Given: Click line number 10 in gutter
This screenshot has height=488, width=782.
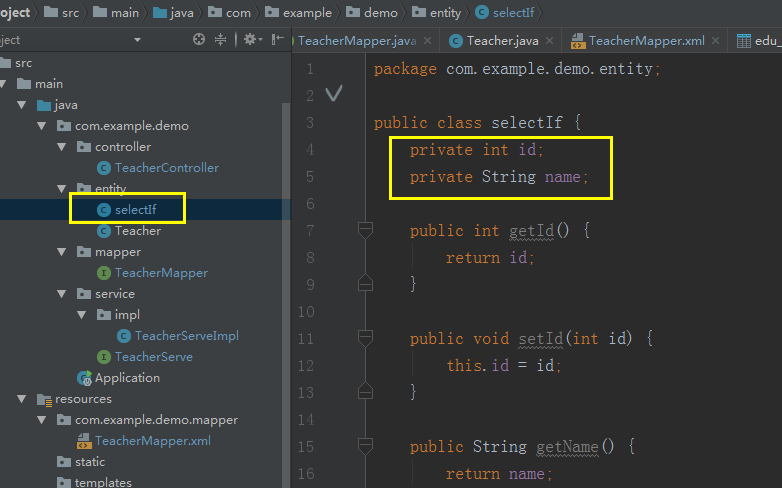Looking at the screenshot, I should (x=306, y=311).
